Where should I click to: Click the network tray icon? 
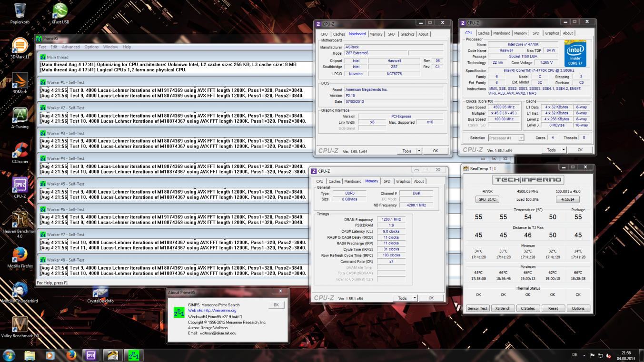[601, 355]
